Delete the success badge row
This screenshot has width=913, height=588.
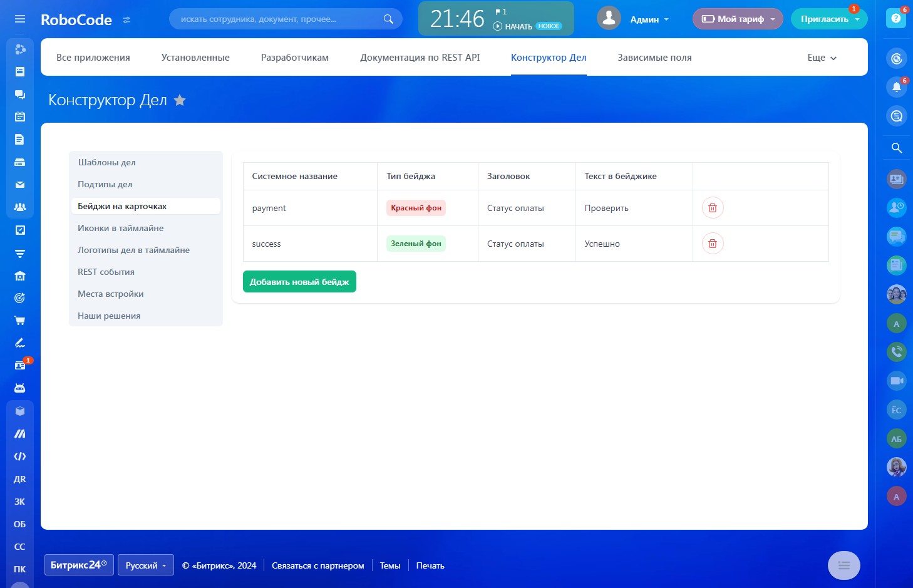(x=712, y=244)
